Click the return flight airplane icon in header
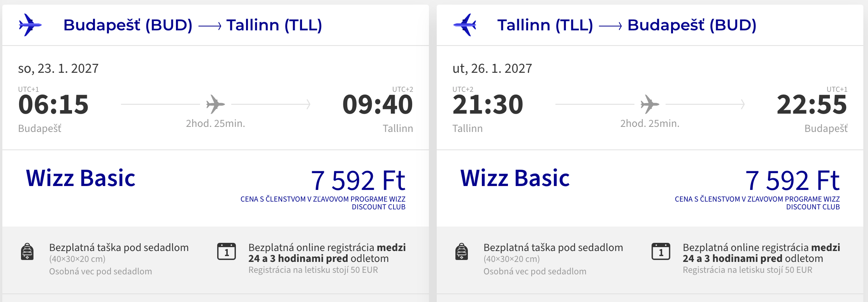 tap(465, 25)
